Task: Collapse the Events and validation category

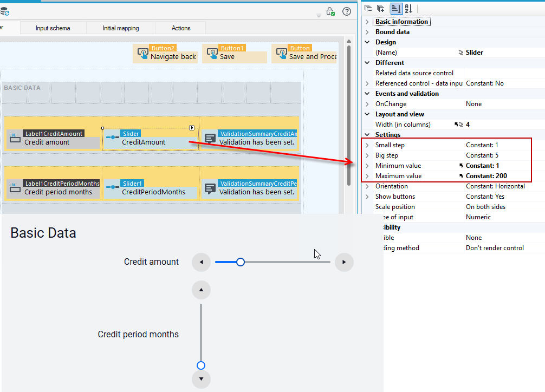Action: pos(367,94)
